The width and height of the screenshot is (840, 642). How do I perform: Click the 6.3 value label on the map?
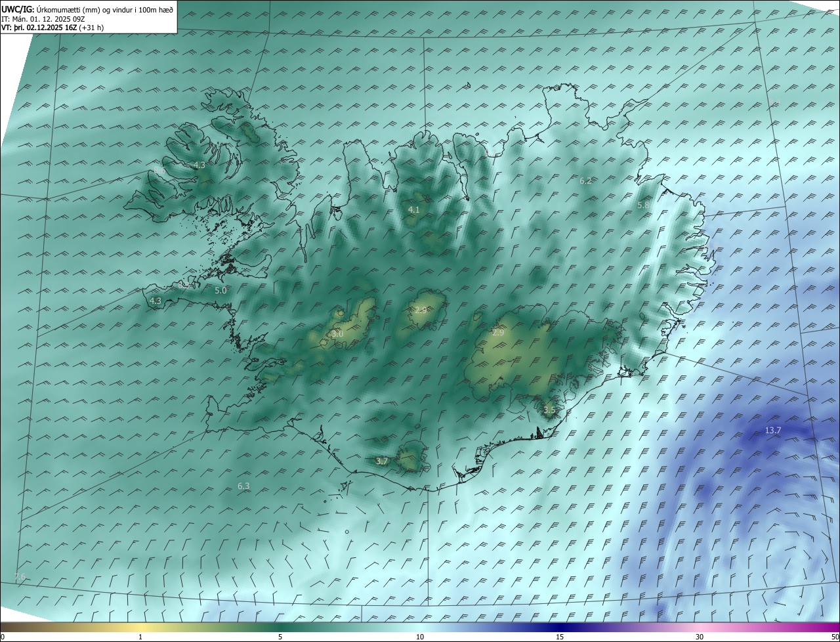pos(243,486)
